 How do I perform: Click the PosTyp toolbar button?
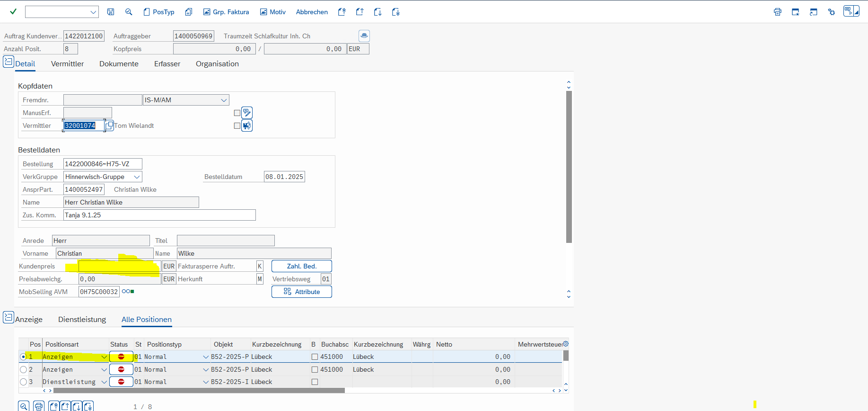[159, 12]
